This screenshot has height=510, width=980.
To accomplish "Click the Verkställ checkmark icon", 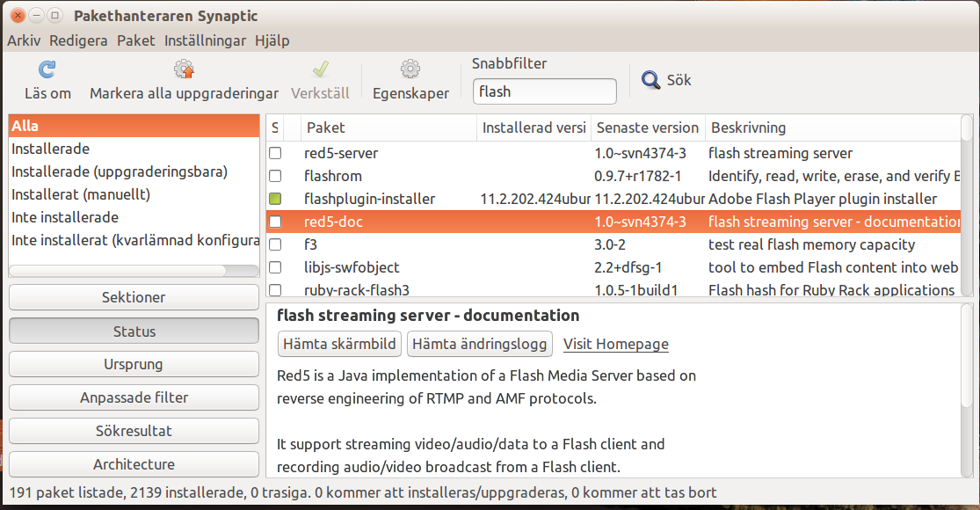I will [321, 69].
